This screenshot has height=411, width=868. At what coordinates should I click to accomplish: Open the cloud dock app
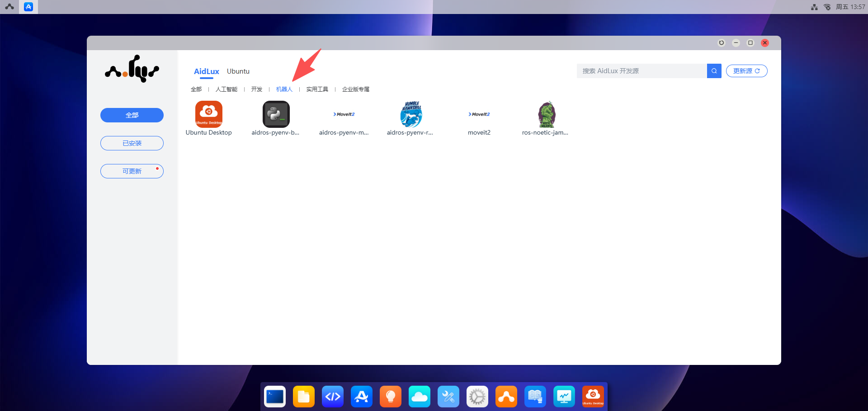[x=420, y=397]
